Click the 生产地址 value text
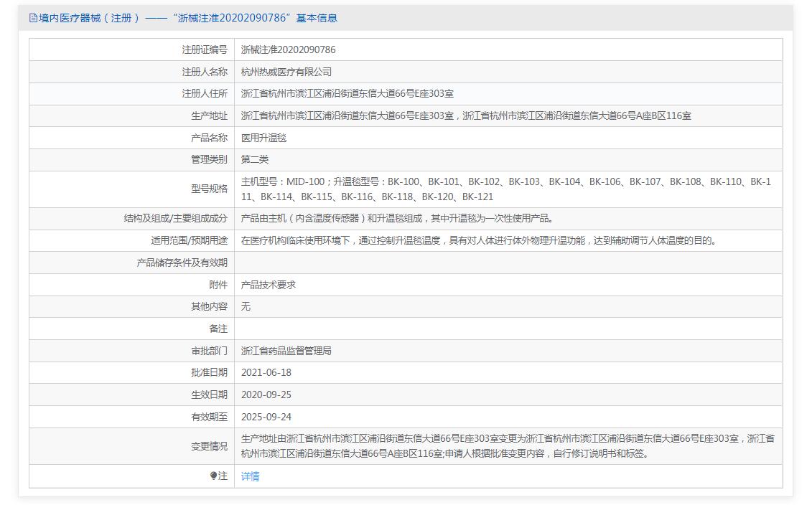Screen dimensions: 812x510 coord(465,115)
